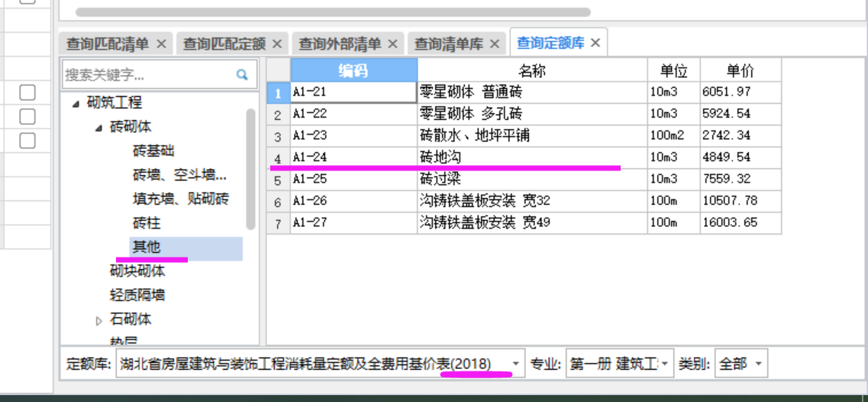Select 砖墙、空斗墙 in the tree
868x402 pixels.
click(180, 175)
